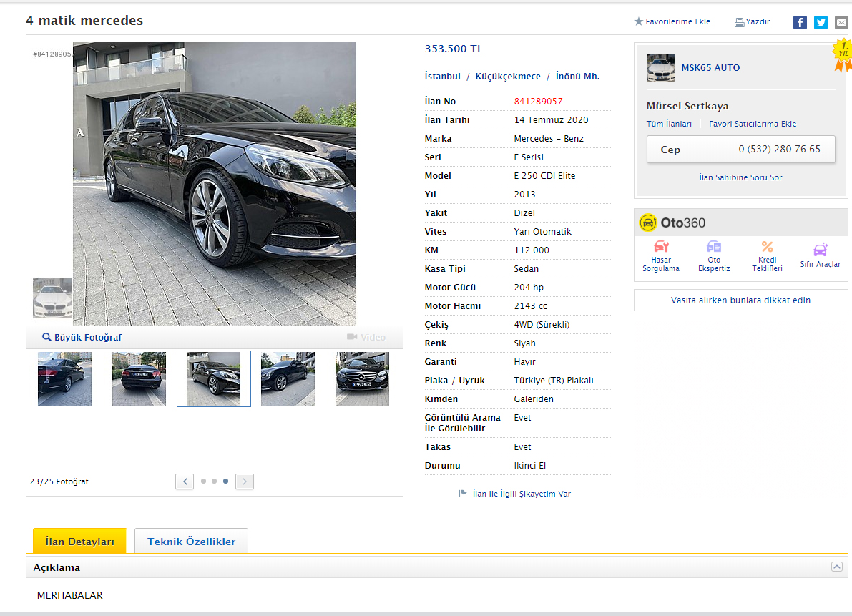852x616 pixels.
Task: Click the complaint flag icon
Action: 463,494
